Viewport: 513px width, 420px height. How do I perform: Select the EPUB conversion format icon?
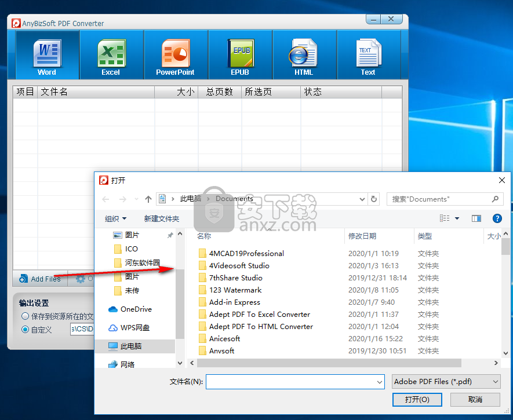[x=241, y=55]
